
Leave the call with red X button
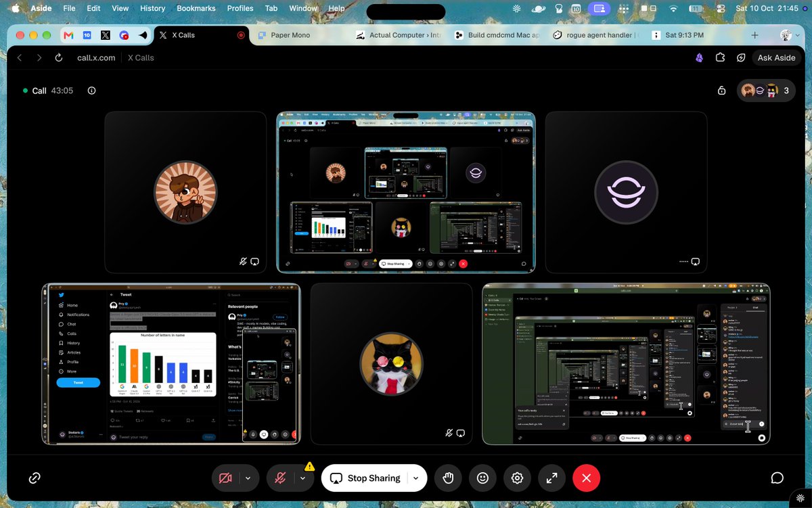pyautogui.click(x=587, y=478)
